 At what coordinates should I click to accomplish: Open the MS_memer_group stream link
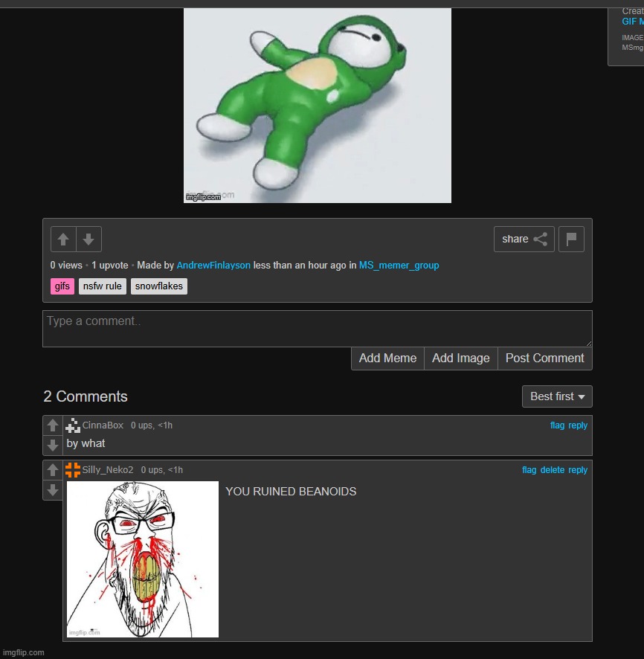click(399, 266)
